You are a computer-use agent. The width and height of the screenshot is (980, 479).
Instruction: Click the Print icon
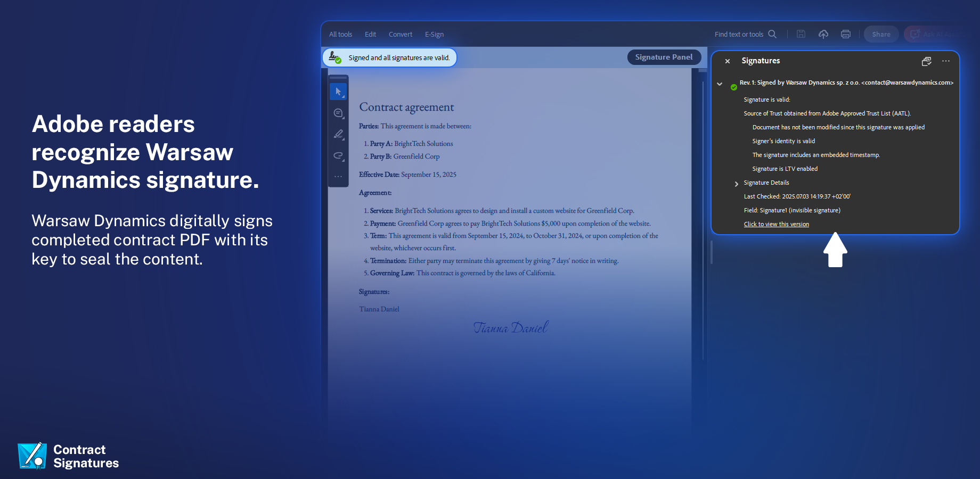pyautogui.click(x=845, y=34)
